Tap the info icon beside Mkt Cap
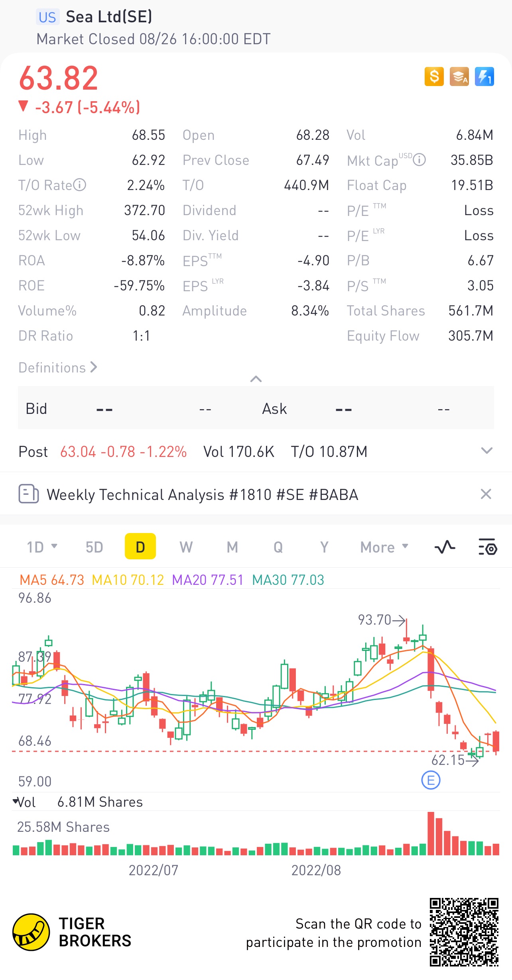512x980 pixels. (x=419, y=160)
